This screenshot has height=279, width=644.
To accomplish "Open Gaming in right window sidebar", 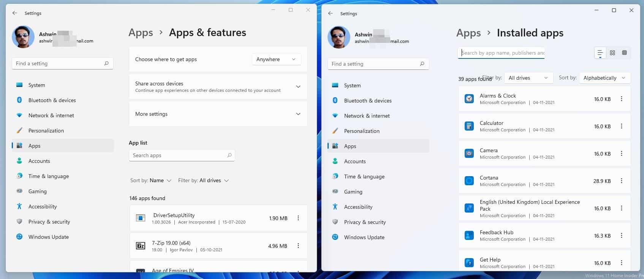I will click(378, 192).
